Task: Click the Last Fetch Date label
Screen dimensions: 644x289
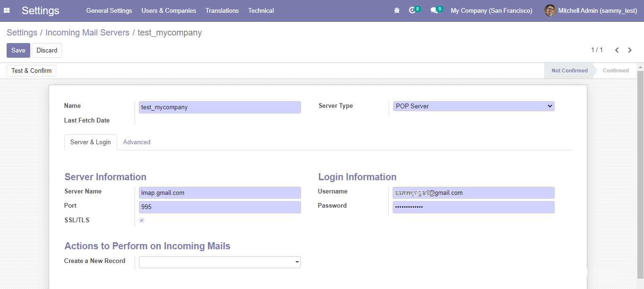Action: [x=87, y=121]
